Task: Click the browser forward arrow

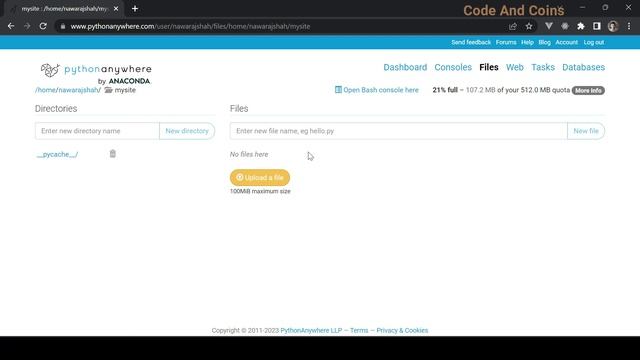Action: coord(27,26)
